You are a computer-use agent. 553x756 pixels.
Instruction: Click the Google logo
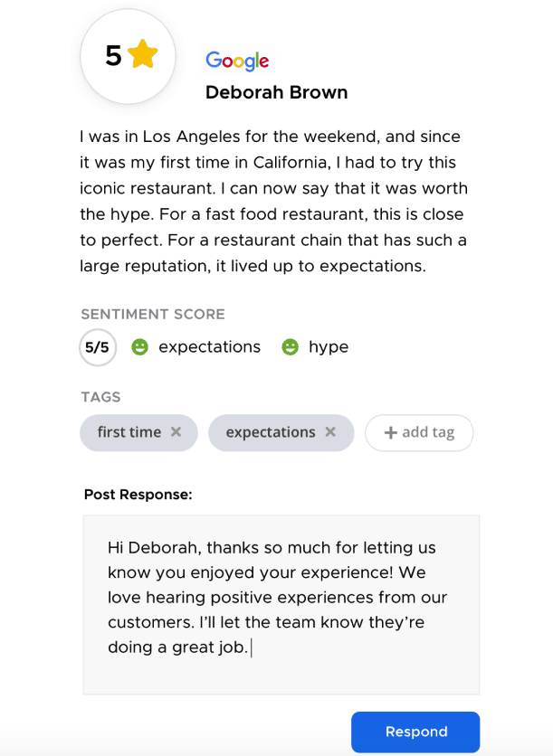click(237, 61)
